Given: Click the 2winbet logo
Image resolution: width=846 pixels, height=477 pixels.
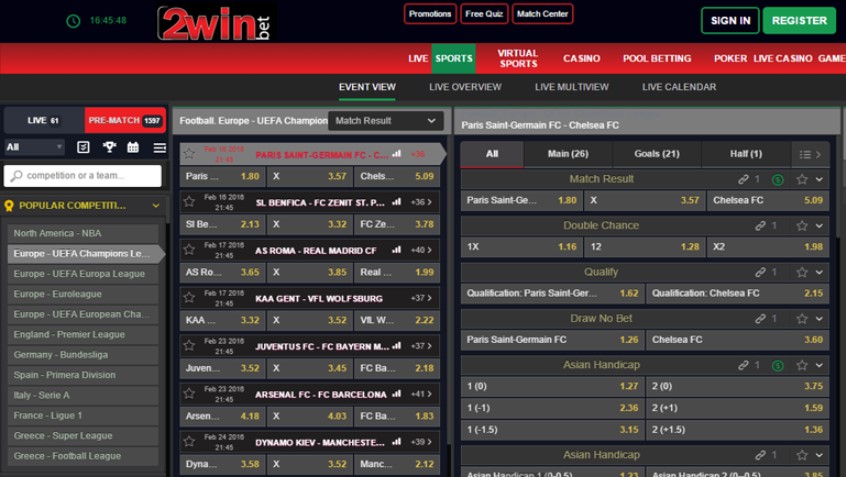Looking at the screenshot, I should [215, 22].
